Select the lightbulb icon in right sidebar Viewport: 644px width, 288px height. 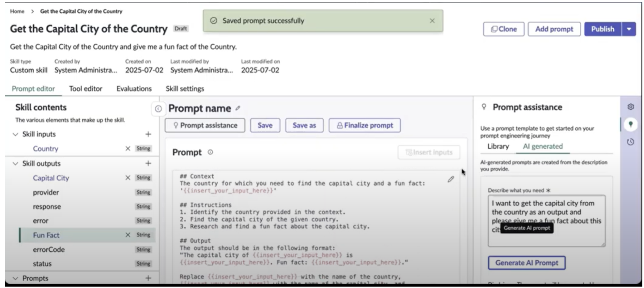pyautogui.click(x=630, y=124)
